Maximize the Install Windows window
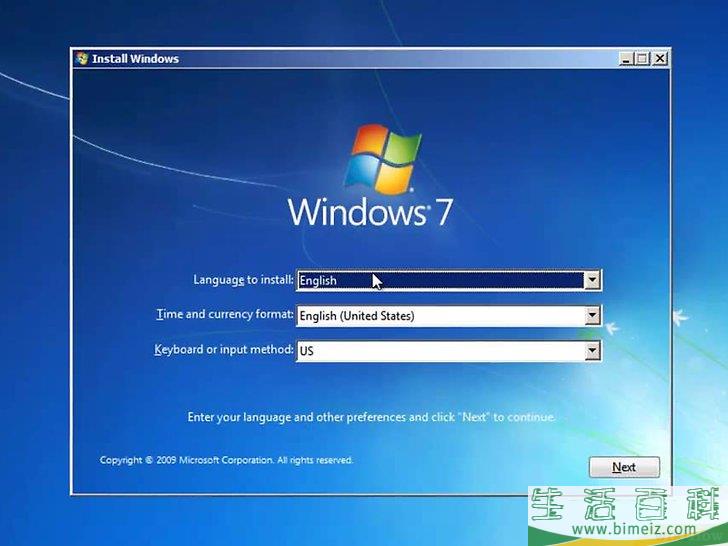Image resolution: width=728 pixels, height=546 pixels. coord(641,59)
